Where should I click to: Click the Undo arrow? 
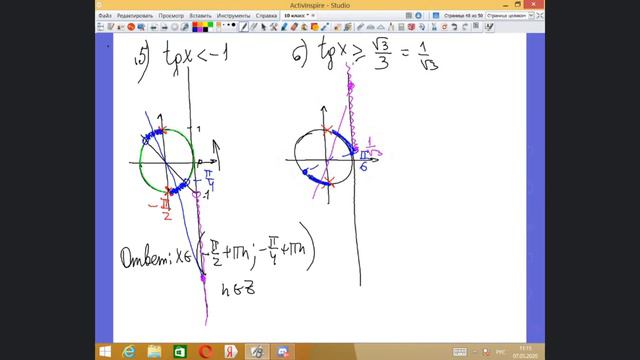tap(454, 27)
